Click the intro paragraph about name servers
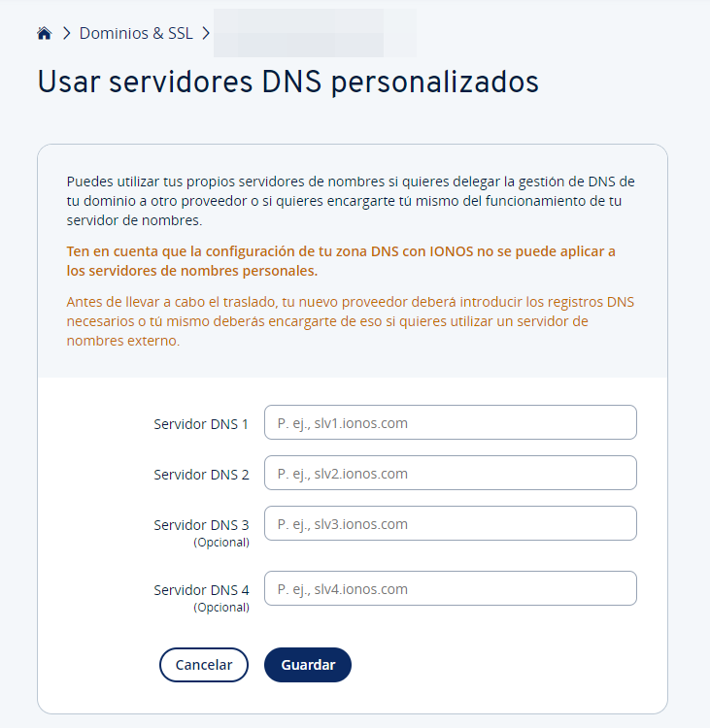Image resolution: width=710 pixels, height=728 pixels. (x=351, y=201)
